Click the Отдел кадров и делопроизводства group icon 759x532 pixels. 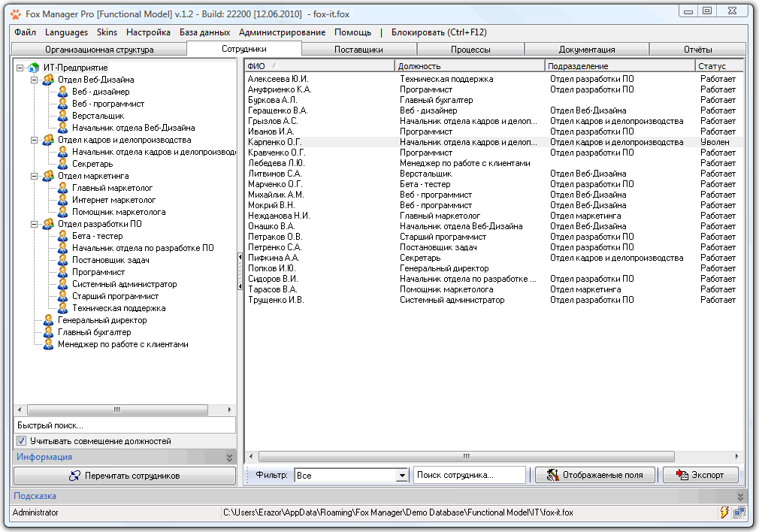pos(48,140)
